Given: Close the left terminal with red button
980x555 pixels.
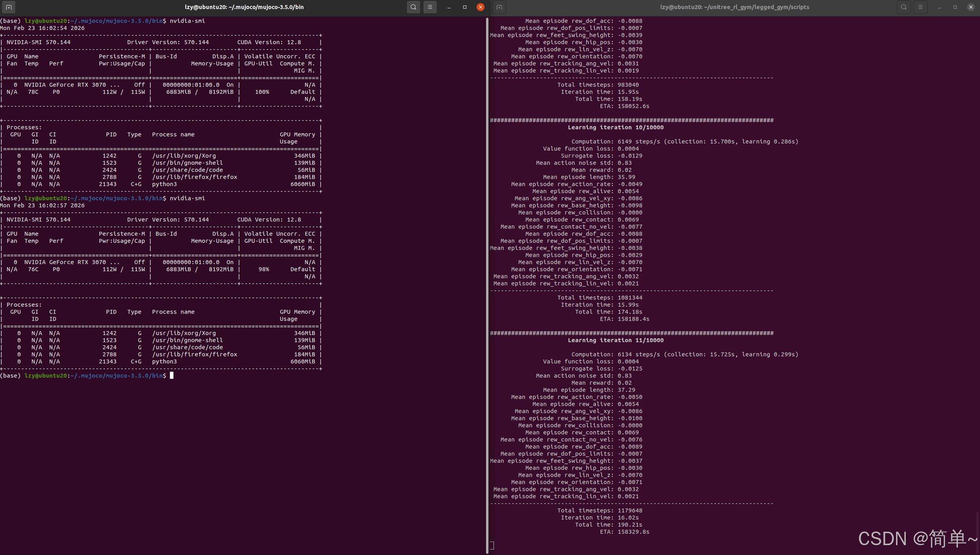Looking at the screenshot, I should (x=480, y=7).
